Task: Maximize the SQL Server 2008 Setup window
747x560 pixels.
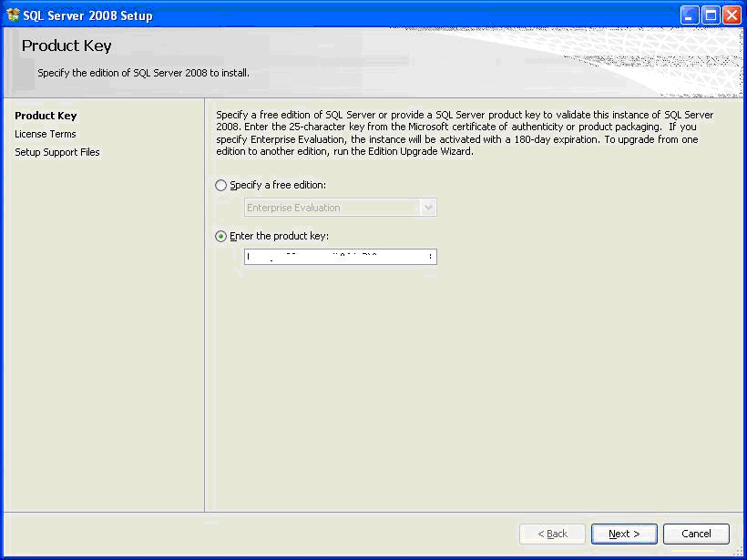Action: [711, 15]
